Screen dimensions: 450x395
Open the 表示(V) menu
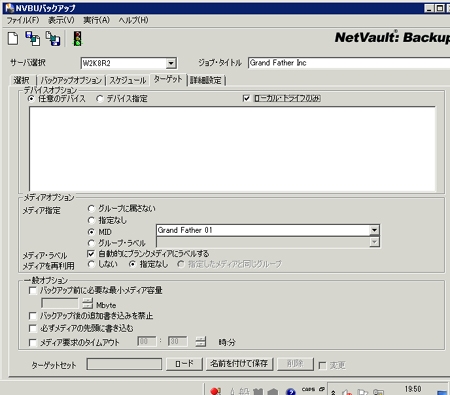(61, 20)
